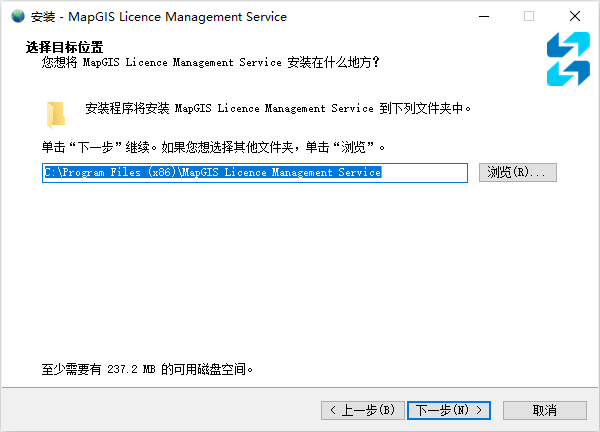600x432 pixels.
Task: Click the maximize window button
Action: pos(529,16)
